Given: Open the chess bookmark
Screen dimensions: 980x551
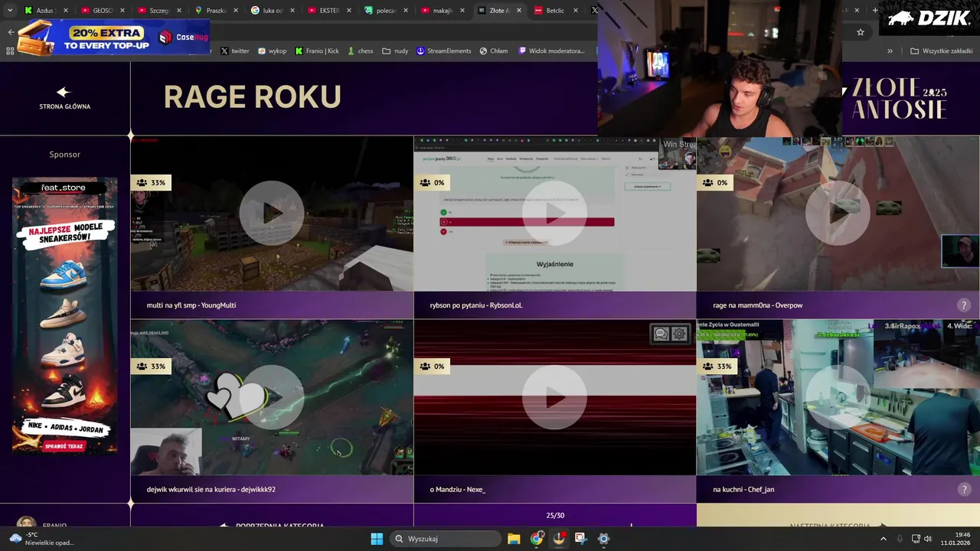Looking at the screenshot, I should click(x=360, y=51).
